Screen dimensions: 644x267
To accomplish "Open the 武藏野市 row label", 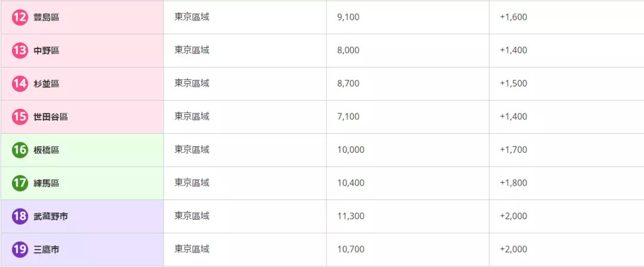I will coord(51,216).
